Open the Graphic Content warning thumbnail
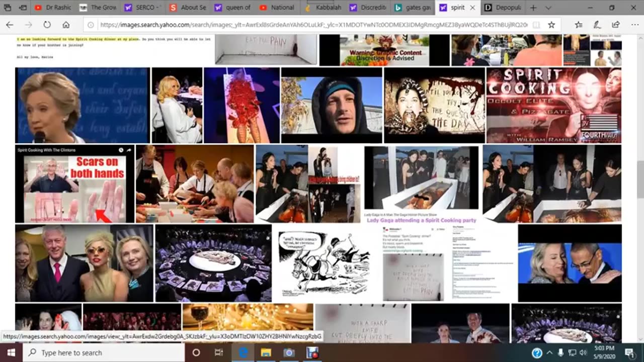 tap(384, 50)
